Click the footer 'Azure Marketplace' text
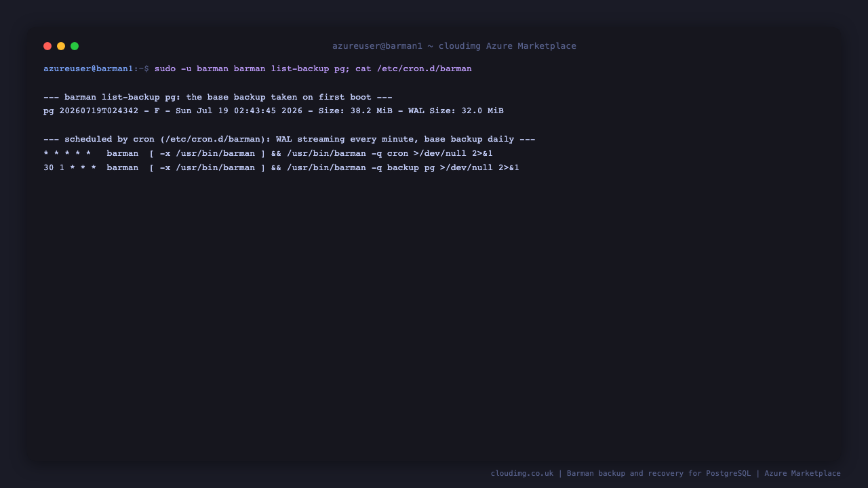Screen dimensions: 868x488 tap(803, 473)
